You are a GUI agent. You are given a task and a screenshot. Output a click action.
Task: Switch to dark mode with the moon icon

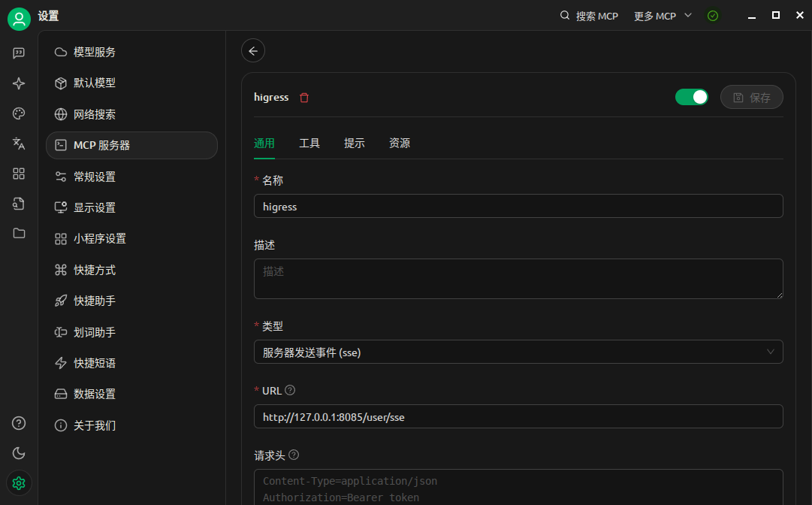pyautogui.click(x=19, y=453)
